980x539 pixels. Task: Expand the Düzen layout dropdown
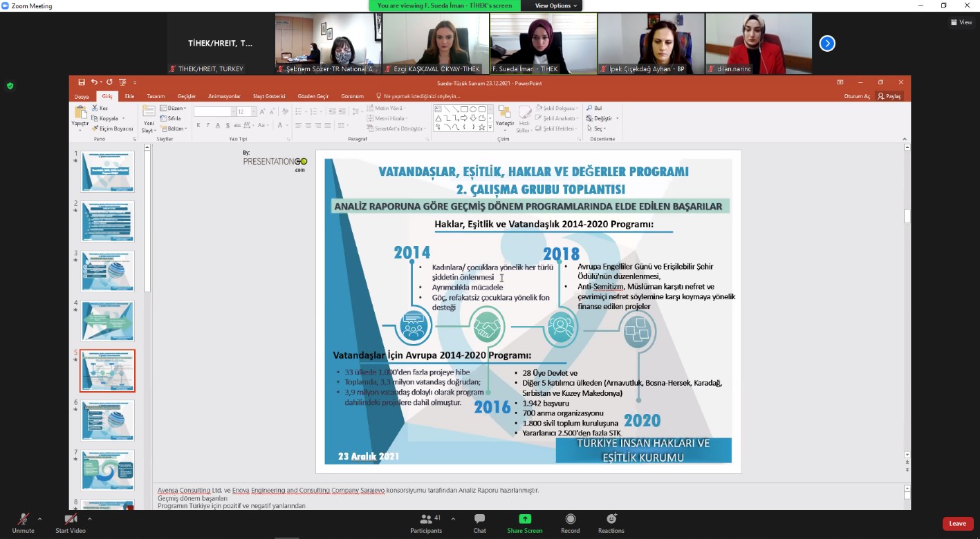coord(173,108)
